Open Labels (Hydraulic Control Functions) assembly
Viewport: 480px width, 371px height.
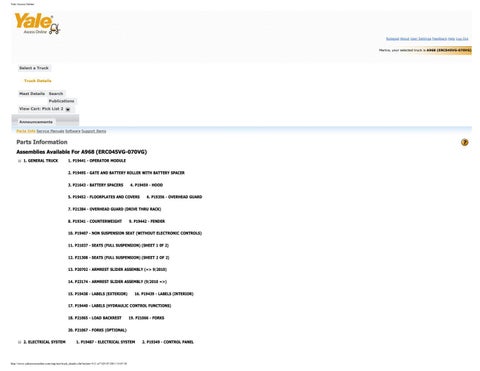[120, 306]
